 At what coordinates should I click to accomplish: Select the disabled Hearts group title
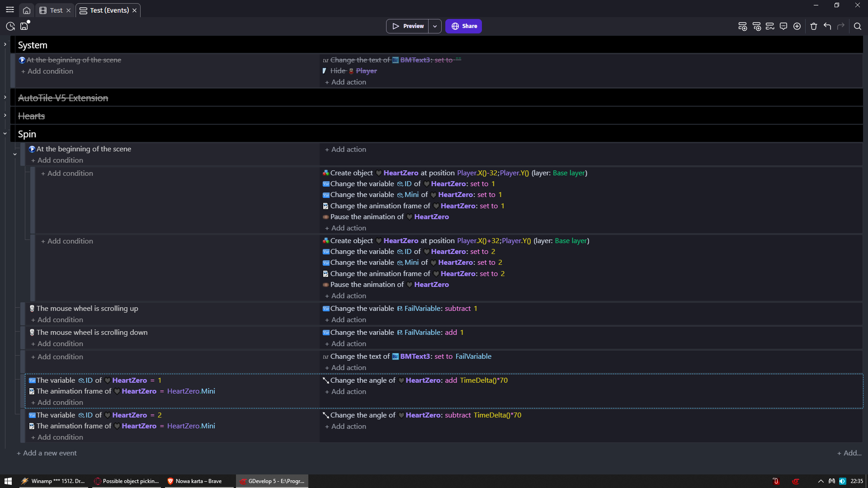tap(32, 116)
